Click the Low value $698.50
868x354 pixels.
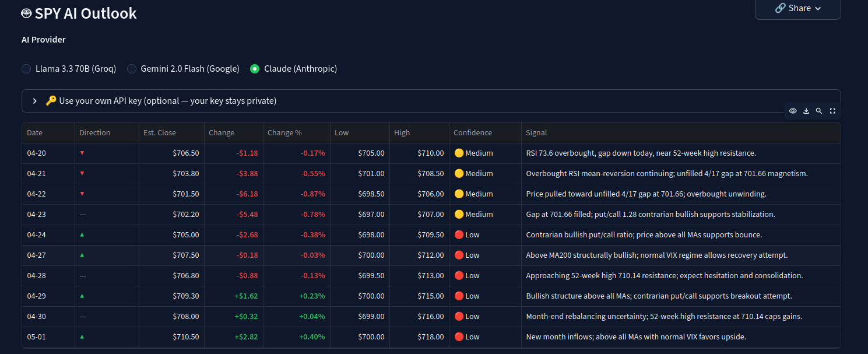click(x=371, y=194)
